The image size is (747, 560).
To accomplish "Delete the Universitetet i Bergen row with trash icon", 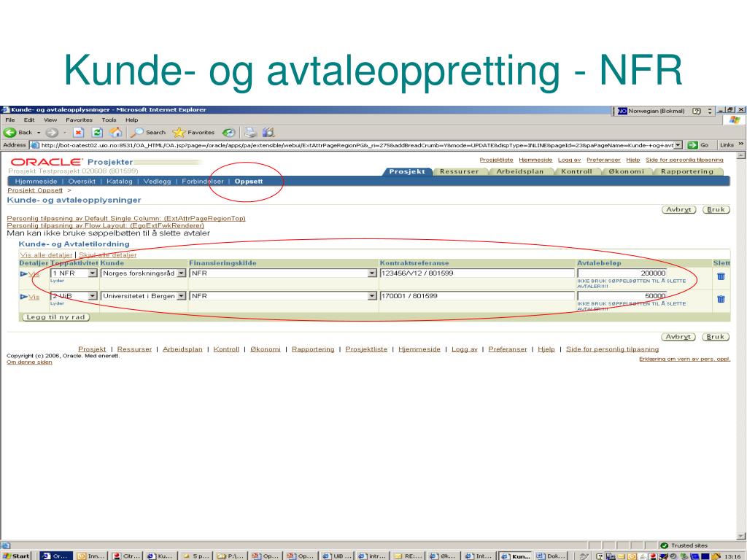I will (x=721, y=299).
